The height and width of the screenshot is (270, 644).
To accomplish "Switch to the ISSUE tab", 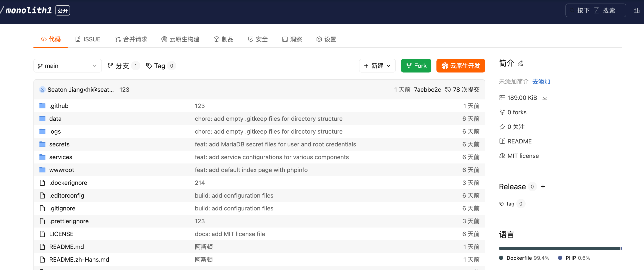I will pyautogui.click(x=88, y=39).
